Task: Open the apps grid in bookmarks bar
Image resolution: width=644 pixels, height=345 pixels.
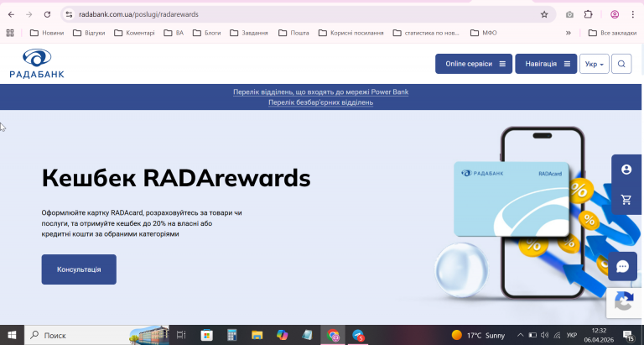Action: 10,33
